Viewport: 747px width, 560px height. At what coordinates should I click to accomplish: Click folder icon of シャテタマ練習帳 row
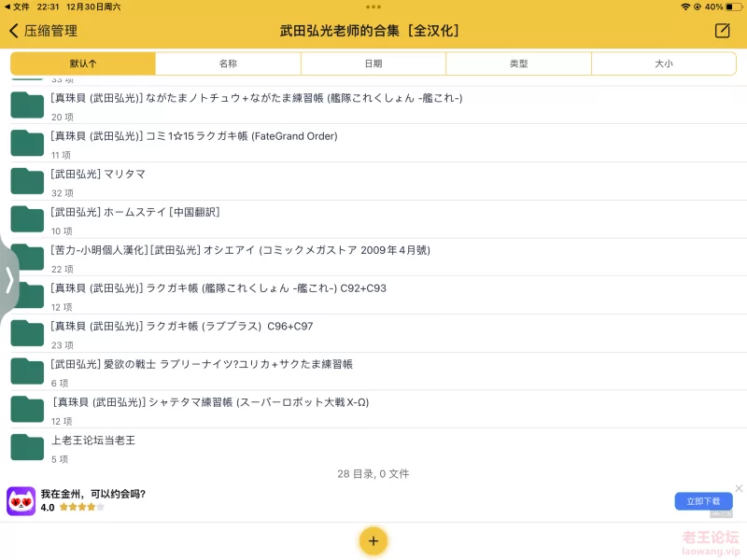[27, 409]
